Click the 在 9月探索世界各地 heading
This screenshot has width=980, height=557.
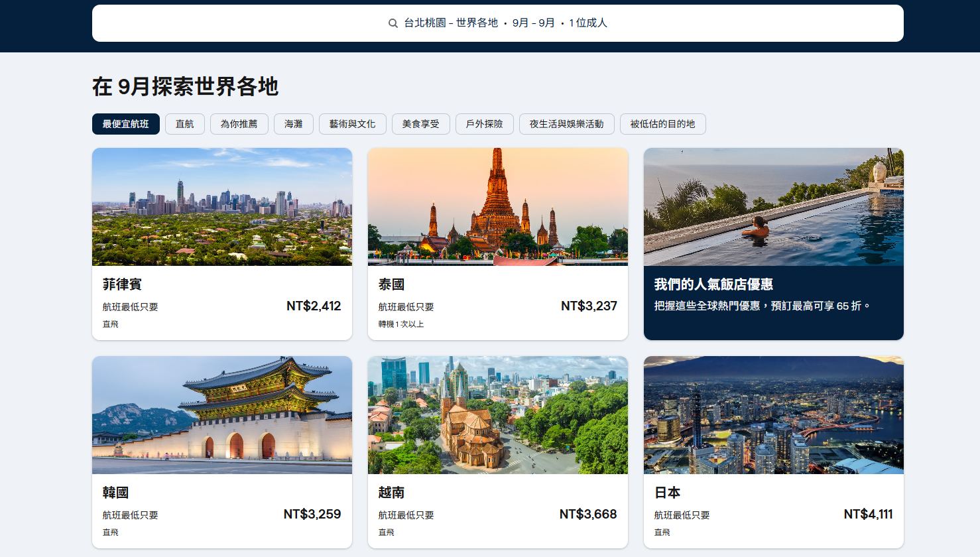(x=185, y=87)
